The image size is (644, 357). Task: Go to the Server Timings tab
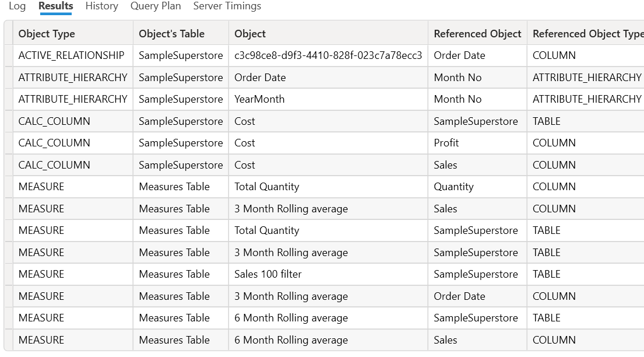click(227, 6)
